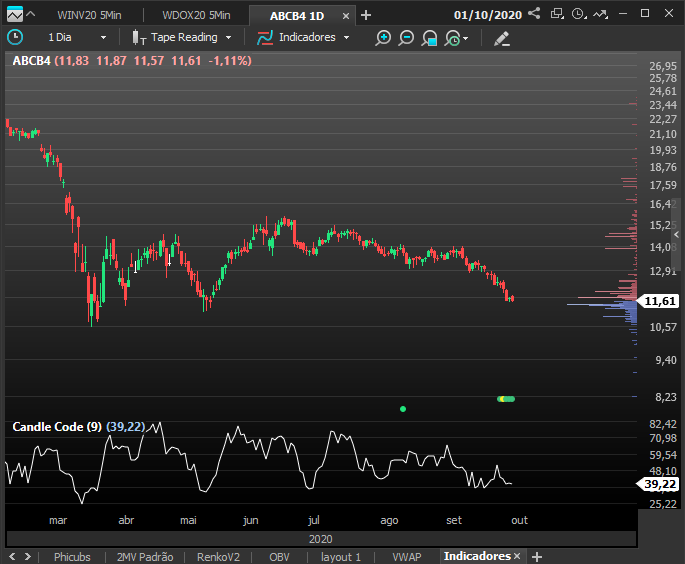
Task: Click the share chart icon
Action: pyautogui.click(x=534, y=13)
